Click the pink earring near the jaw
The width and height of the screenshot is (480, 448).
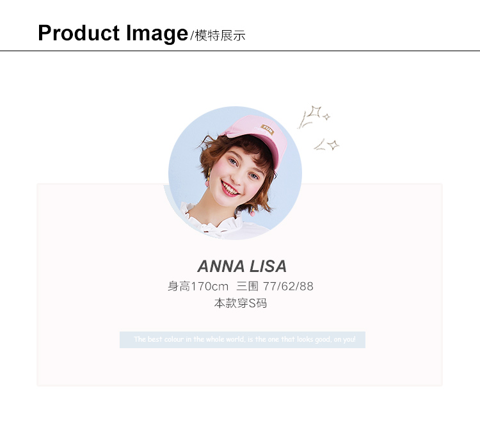point(253,212)
